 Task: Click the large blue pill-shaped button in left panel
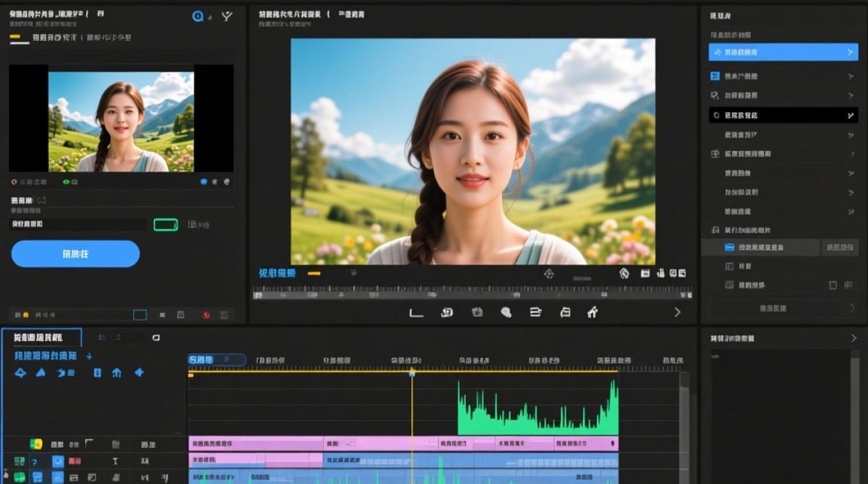click(76, 254)
